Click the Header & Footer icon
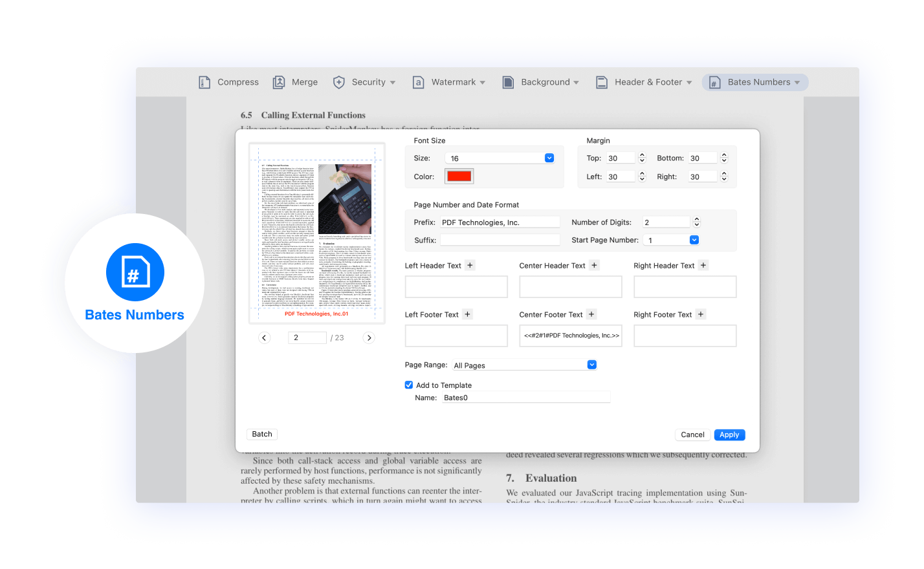The width and height of the screenshot is (924, 569). tap(602, 82)
